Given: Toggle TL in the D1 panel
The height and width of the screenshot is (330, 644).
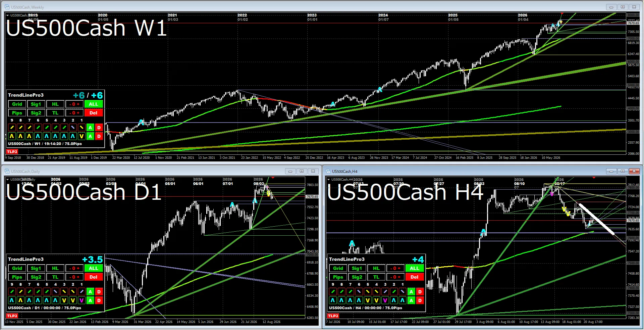Looking at the screenshot, I should (55, 277).
